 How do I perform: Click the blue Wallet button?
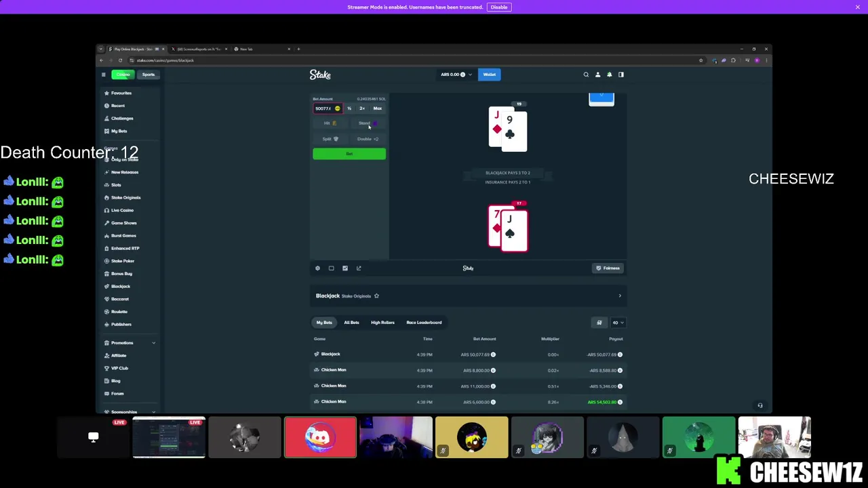(489, 75)
